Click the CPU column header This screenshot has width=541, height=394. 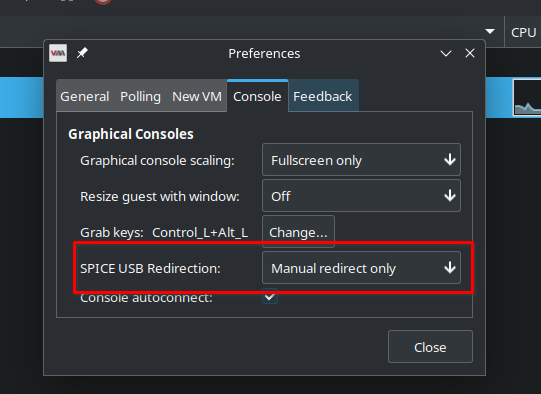coord(523,32)
